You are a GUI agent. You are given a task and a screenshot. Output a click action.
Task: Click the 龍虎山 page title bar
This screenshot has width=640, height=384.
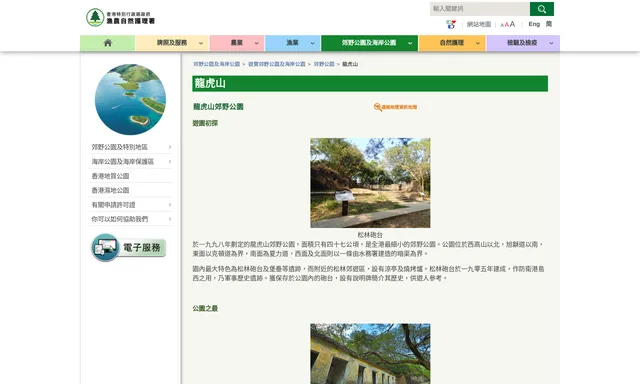370,84
